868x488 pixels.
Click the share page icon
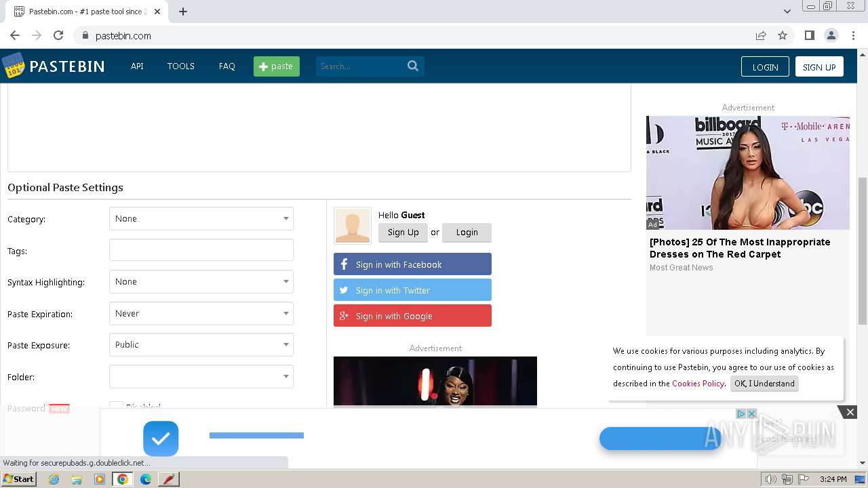761,35
